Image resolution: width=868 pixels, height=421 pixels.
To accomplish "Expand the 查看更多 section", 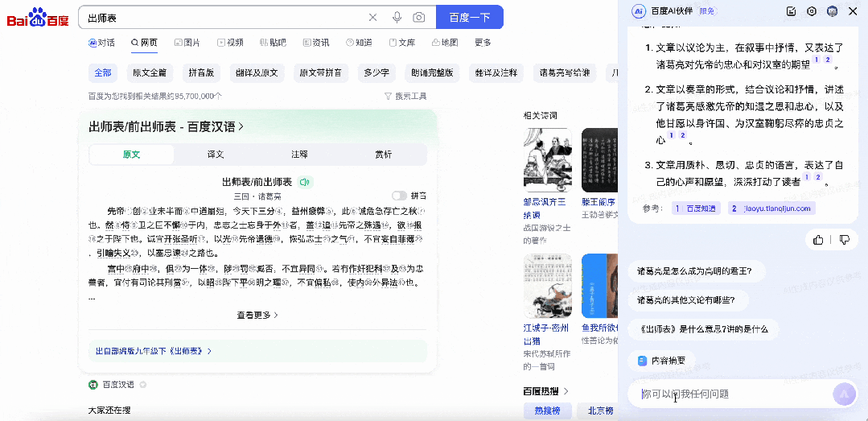I will click(x=257, y=316).
